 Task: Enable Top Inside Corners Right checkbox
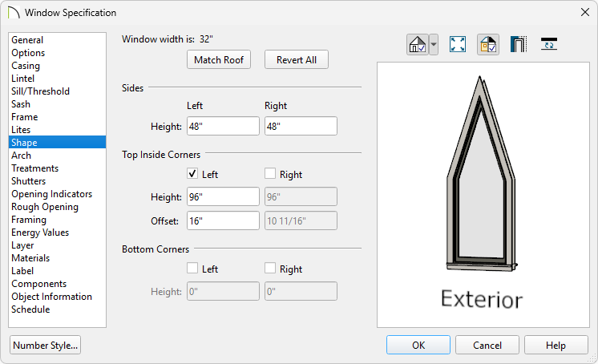pyautogui.click(x=270, y=174)
